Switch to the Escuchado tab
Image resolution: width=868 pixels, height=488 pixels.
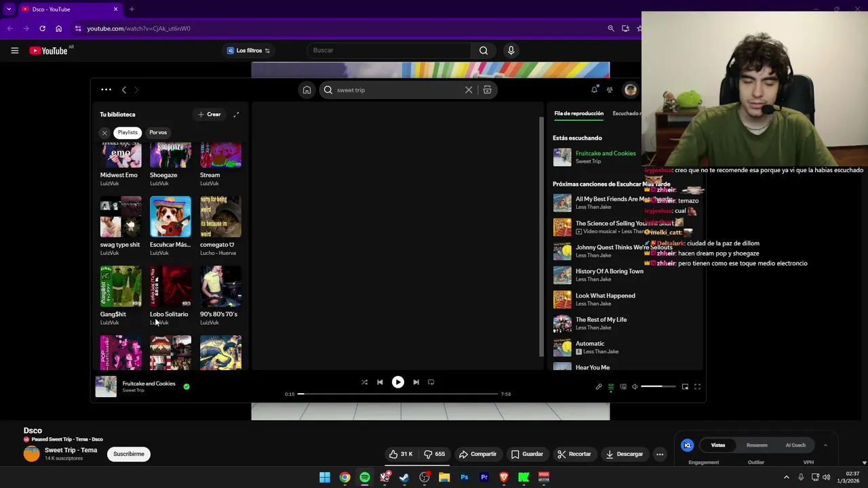click(626, 113)
